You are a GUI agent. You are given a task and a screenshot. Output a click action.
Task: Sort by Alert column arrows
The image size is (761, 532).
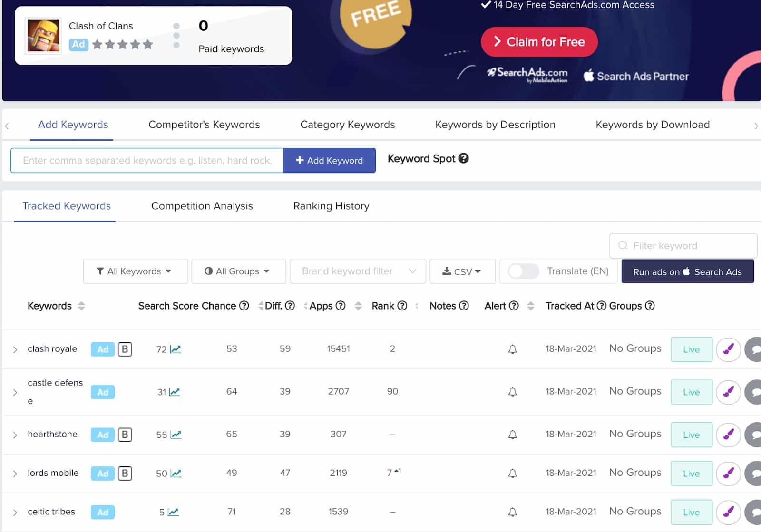531,306
